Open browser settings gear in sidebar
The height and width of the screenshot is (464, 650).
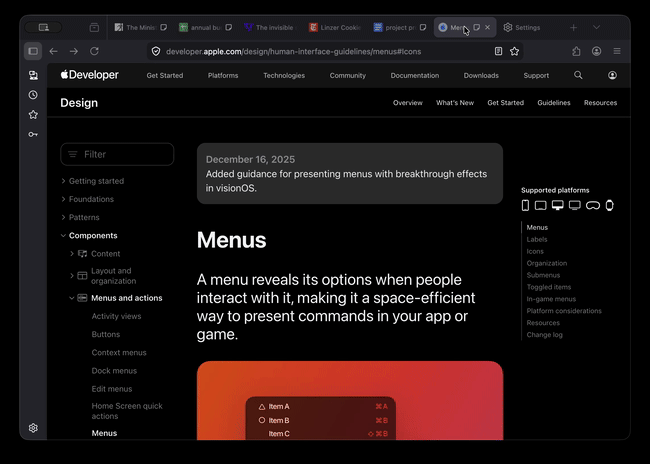coord(33,428)
